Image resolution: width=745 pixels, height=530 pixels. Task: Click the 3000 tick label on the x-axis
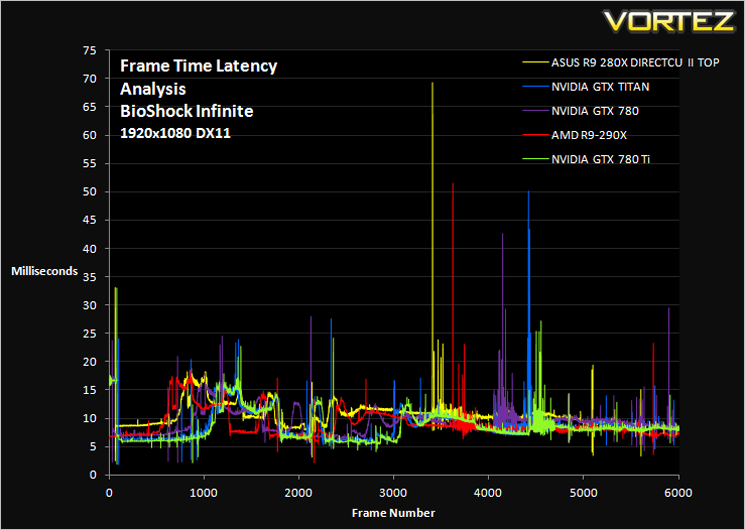393,492
